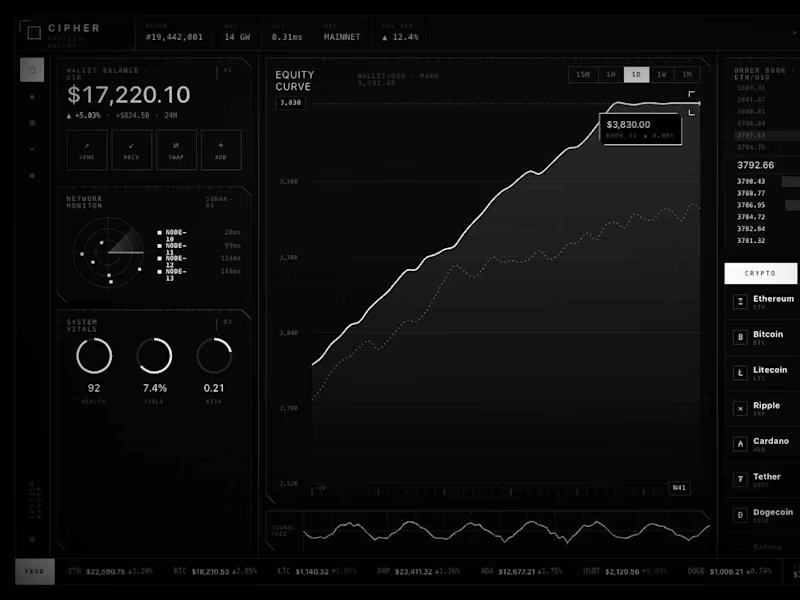Select the highlighted dashboard icon in sidebar
The height and width of the screenshot is (600, 800).
(x=32, y=70)
